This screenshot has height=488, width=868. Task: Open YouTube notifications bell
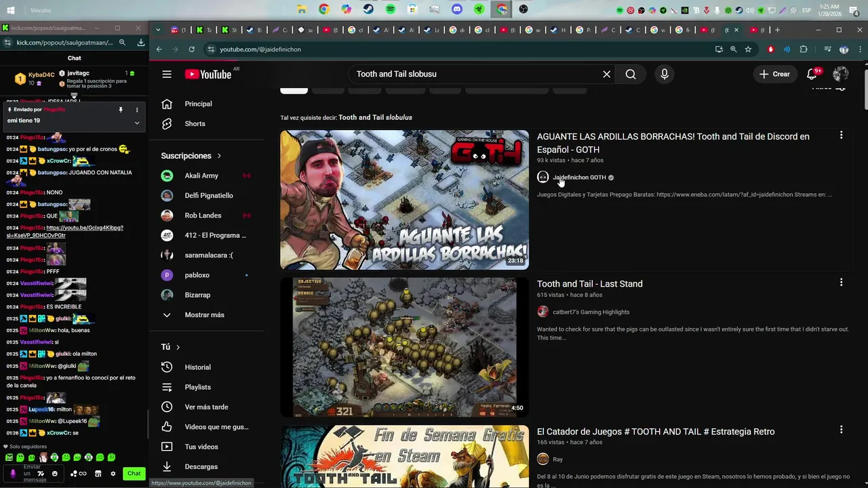[x=812, y=74]
